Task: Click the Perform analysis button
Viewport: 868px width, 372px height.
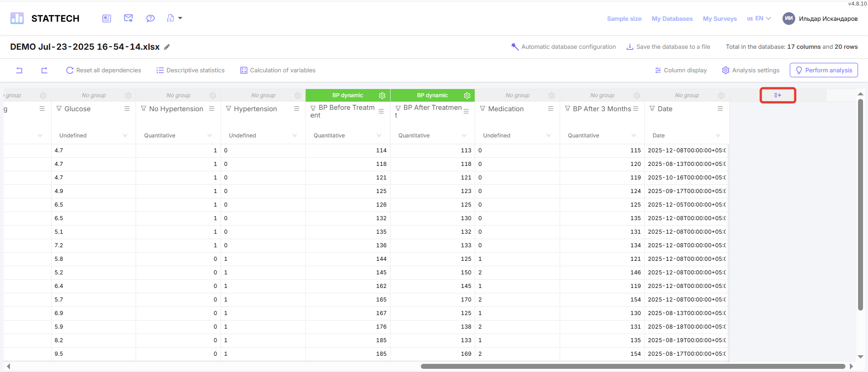Action: point(824,70)
